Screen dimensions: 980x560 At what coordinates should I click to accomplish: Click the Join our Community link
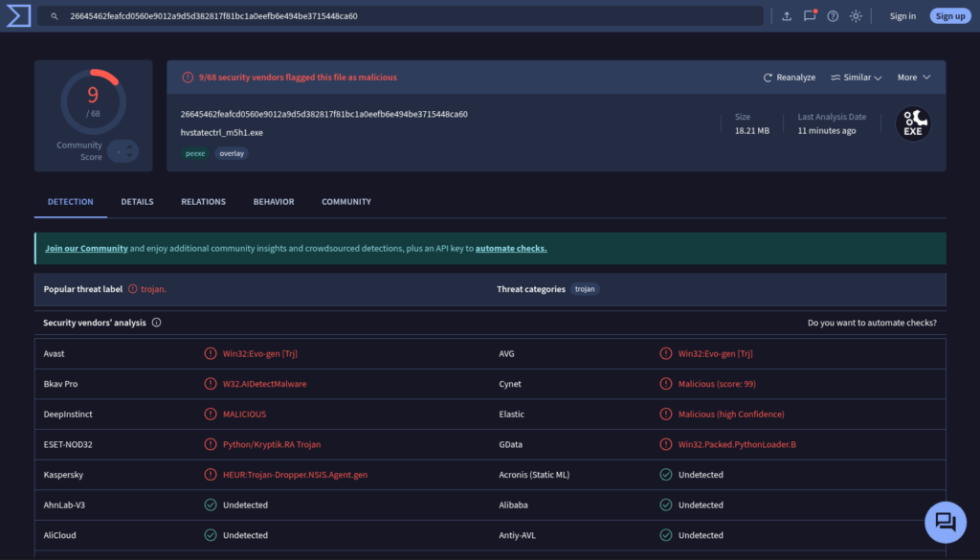[x=86, y=249]
